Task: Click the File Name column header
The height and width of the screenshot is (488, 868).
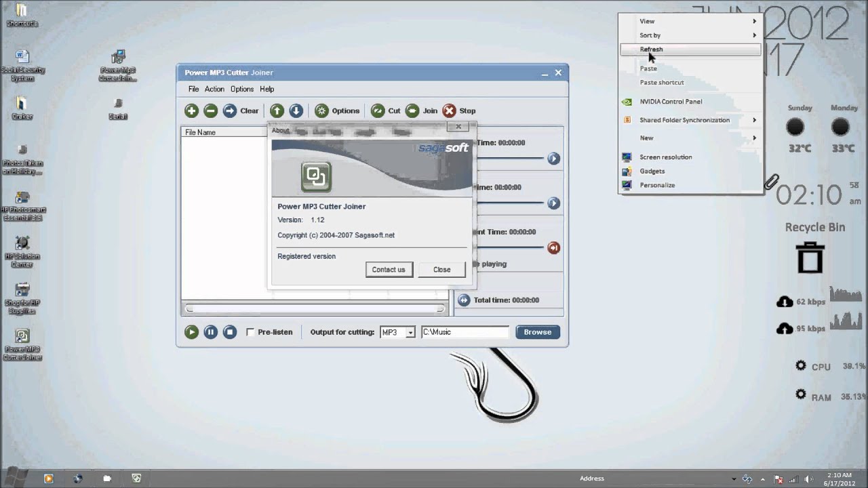Action: 225,132
